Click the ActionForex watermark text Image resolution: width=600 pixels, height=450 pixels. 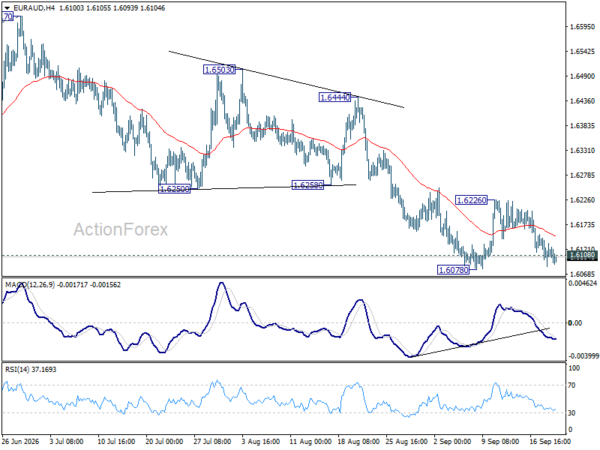121,230
